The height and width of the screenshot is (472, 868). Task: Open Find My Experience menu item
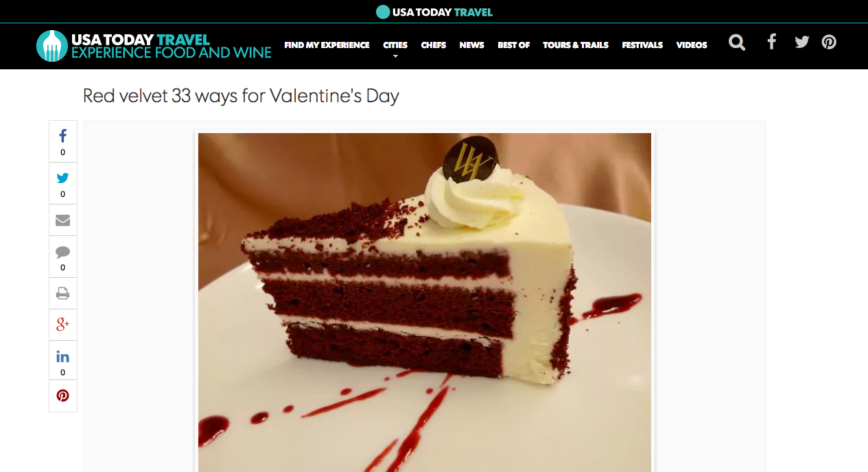[x=327, y=45]
